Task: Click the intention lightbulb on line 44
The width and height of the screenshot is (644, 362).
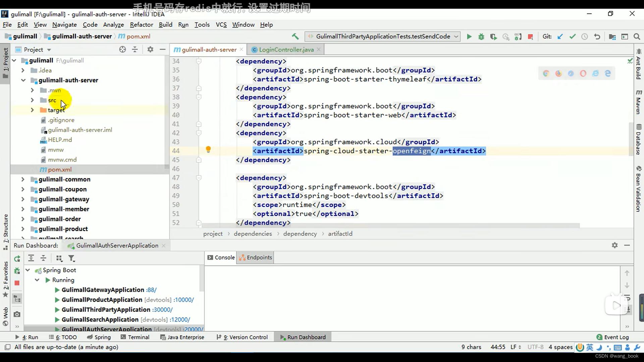Action: click(x=208, y=149)
